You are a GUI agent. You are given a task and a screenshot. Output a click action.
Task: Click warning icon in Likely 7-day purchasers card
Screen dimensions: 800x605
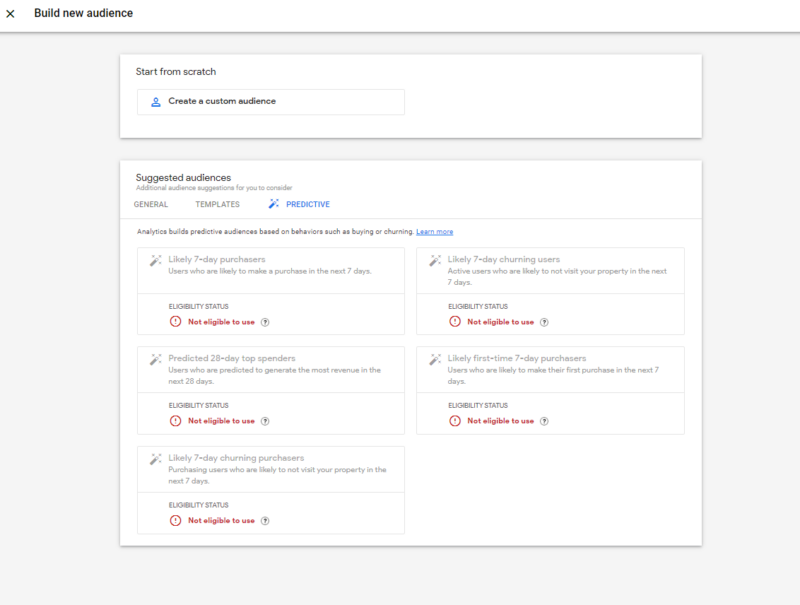pyautogui.click(x=175, y=322)
